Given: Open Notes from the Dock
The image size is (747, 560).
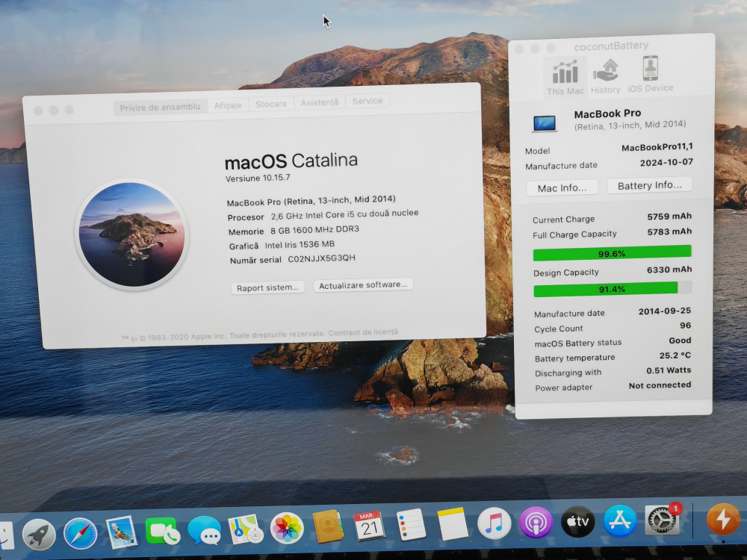Looking at the screenshot, I should (452, 523).
